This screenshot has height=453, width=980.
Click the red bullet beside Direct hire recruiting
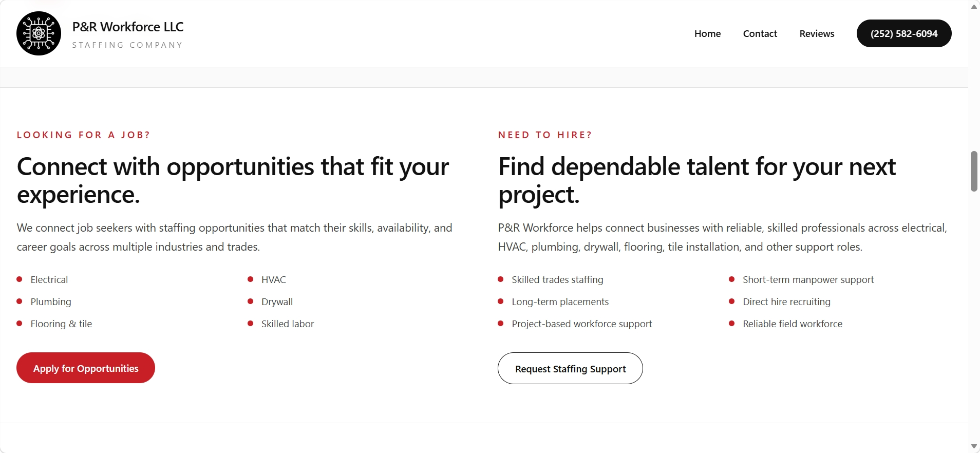[732, 301]
